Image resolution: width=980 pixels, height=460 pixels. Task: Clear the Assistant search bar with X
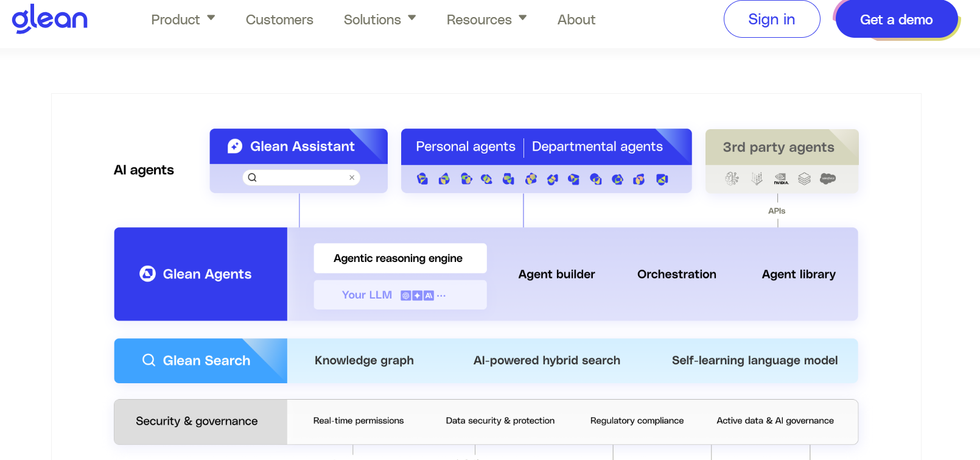point(352,177)
